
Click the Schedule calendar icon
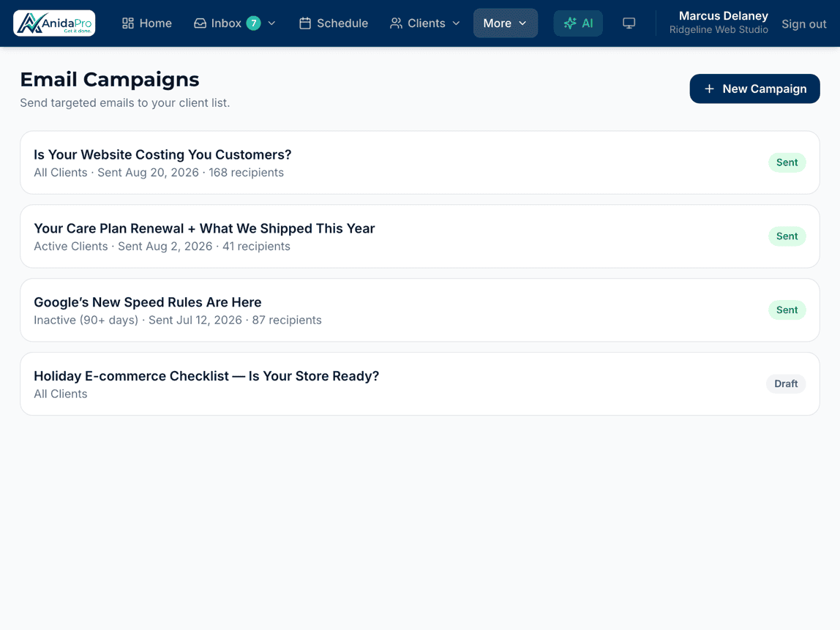tap(305, 23)
